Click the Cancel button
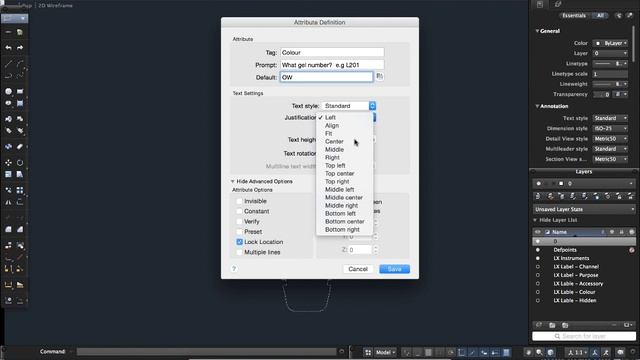This screenshot has width=640, height=360. click(358, 269)
